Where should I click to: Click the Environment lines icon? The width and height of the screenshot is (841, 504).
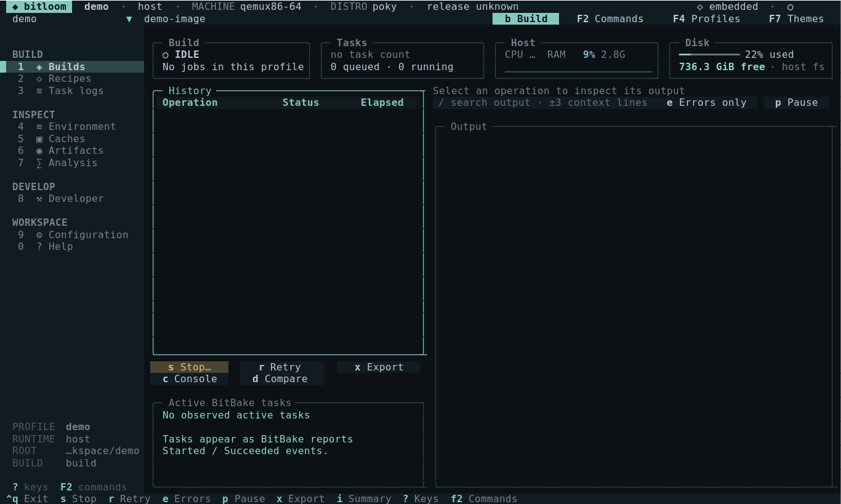[39, 127]
